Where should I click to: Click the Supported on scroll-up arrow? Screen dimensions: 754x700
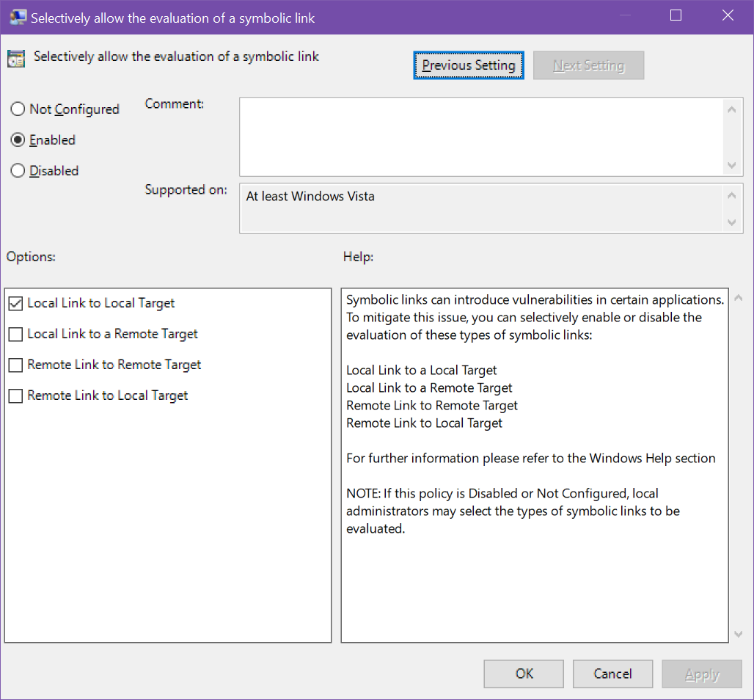[x=732, y=194]
